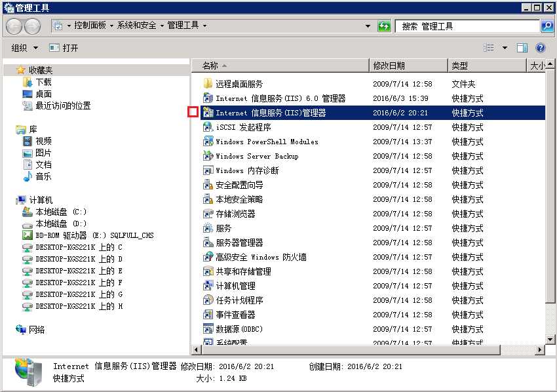Sort by the 修改日期 column header
This screenshot has width=557, height=392.
[408, 66]
